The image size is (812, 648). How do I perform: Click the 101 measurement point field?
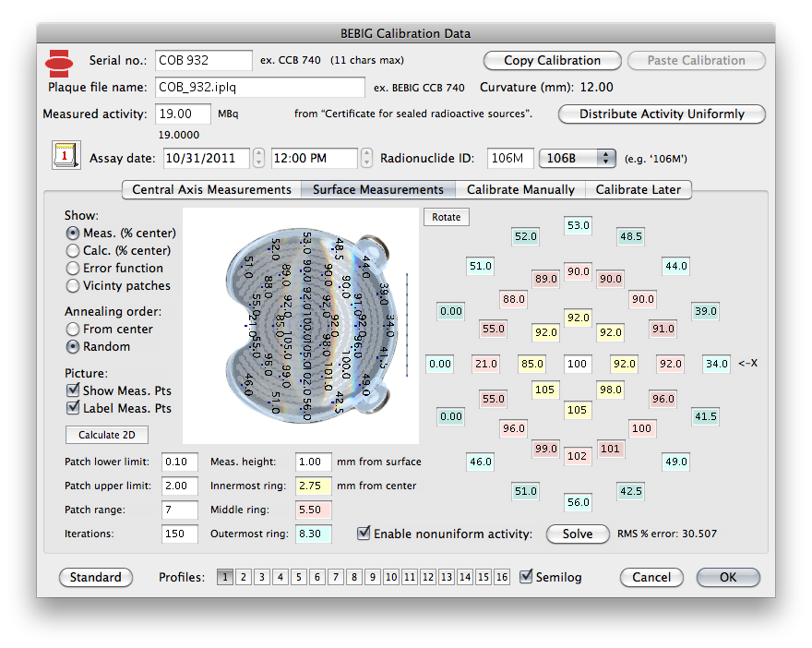610,449
